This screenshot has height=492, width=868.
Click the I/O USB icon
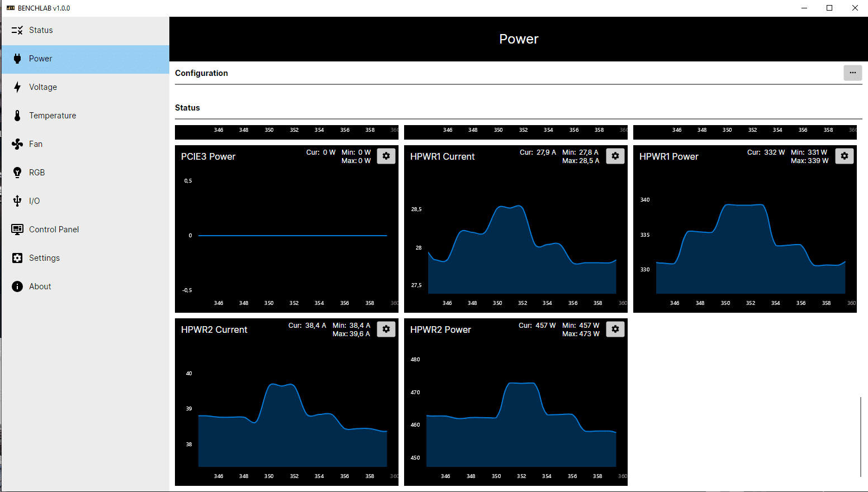(x=17, y=201)
